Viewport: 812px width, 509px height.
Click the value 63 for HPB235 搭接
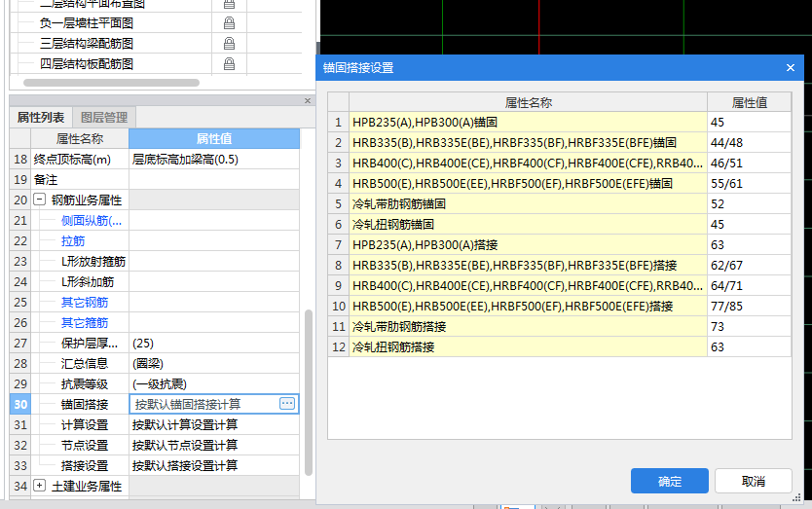click(x=749, y=245)
